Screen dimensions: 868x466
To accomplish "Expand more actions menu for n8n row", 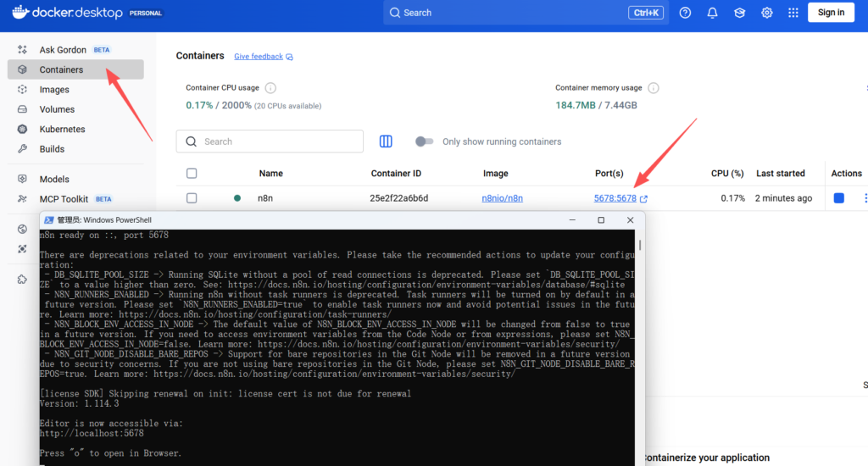I will click(865, 198).
